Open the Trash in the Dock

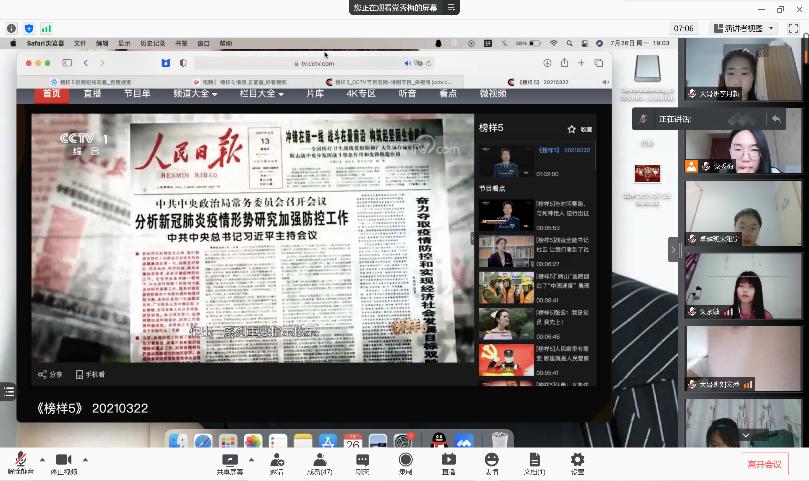[499, 440]
